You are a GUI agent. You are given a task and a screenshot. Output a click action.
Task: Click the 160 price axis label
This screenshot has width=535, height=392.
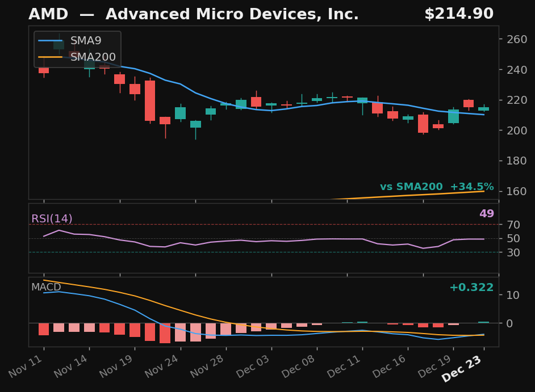(x=517, y=192)
